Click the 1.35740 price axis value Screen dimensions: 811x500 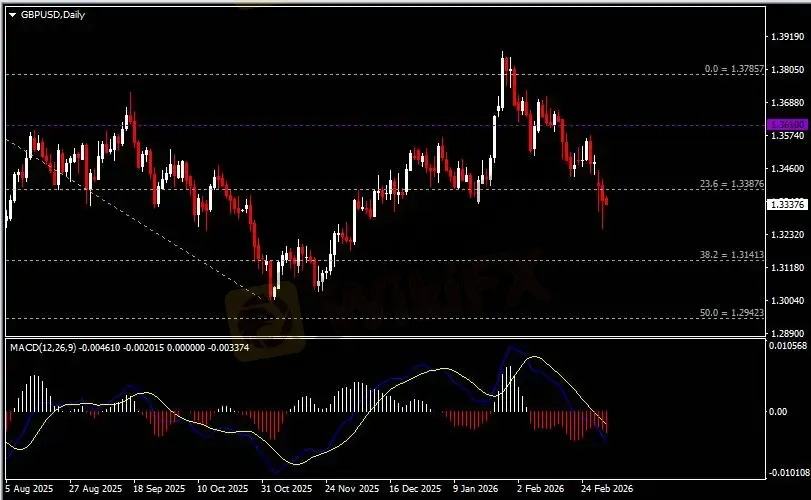point(788,135)
